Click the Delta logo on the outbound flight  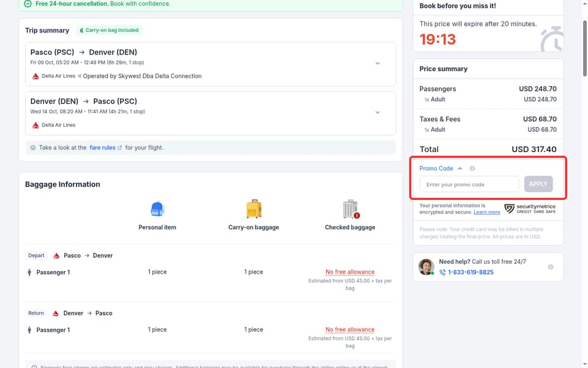coord(36,76)
